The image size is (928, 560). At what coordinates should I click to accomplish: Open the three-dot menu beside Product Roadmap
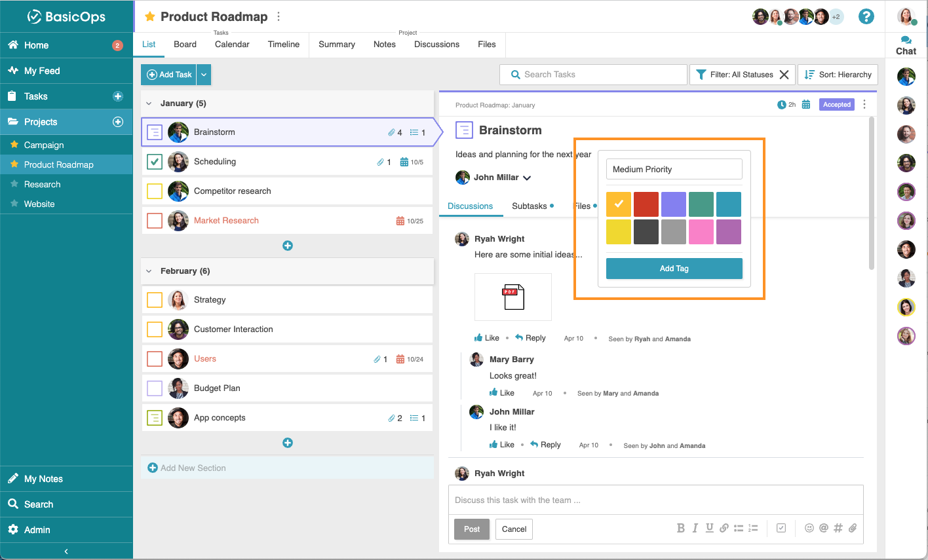(279, 16)
